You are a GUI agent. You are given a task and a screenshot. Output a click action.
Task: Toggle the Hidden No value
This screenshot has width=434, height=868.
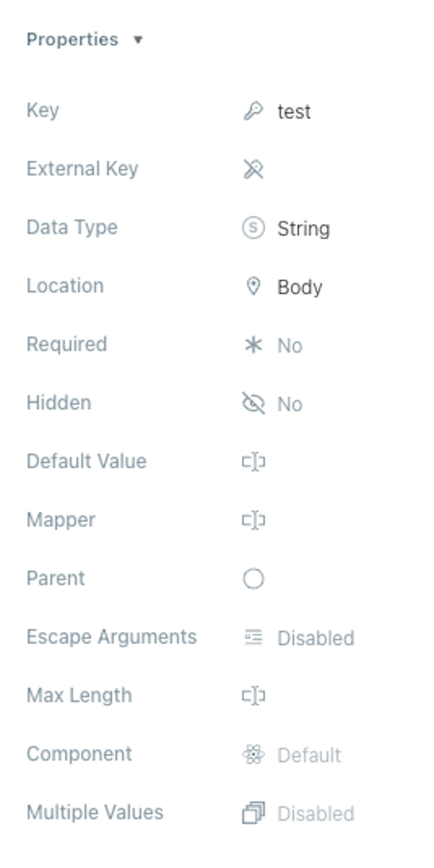tap(290, 404)
